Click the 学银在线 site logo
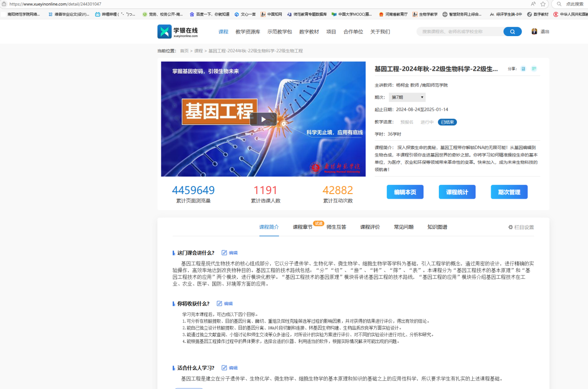This screenshot has height=389, width=588. tap(178, 31)
